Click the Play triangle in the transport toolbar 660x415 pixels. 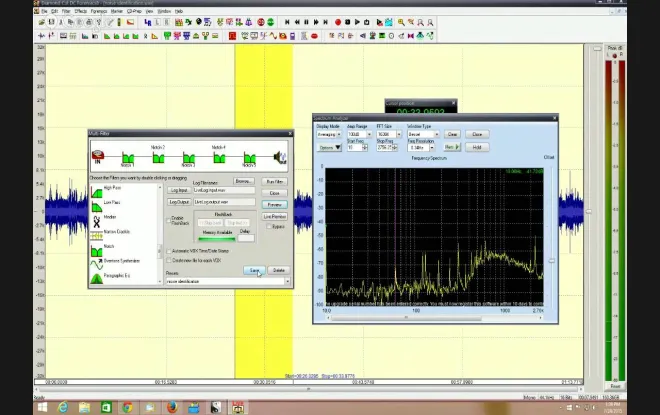coord(357,22)
